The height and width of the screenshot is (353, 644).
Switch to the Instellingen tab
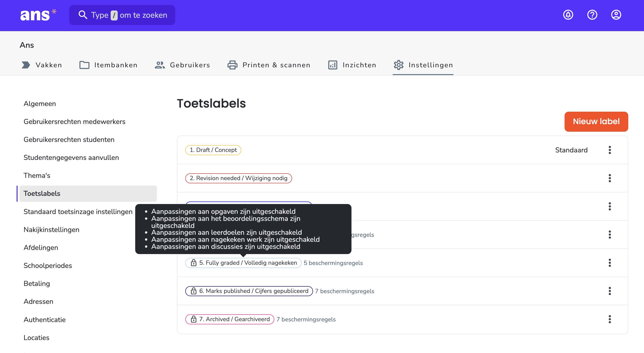point(423,65)
